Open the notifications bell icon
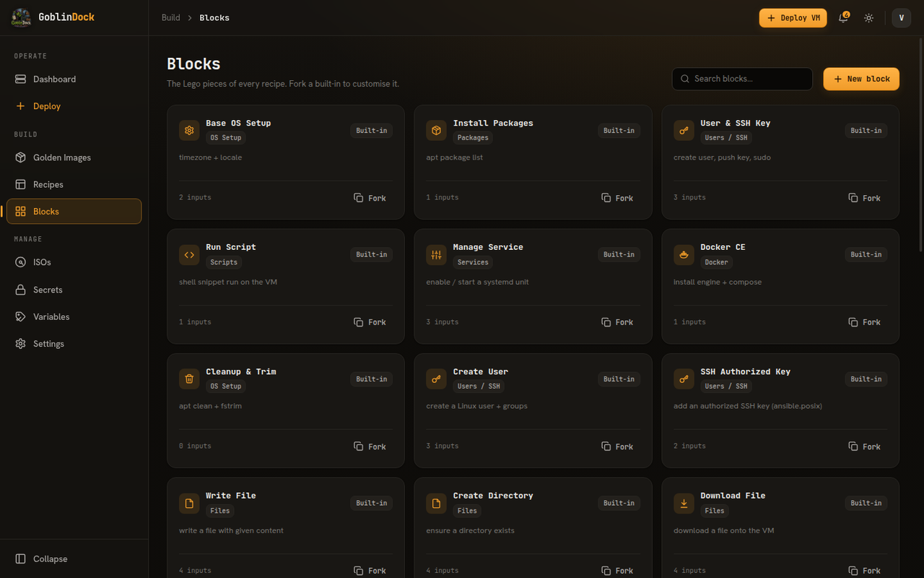Image resolution: width=924 pixels, height=578 pixels. pos(843,17)
